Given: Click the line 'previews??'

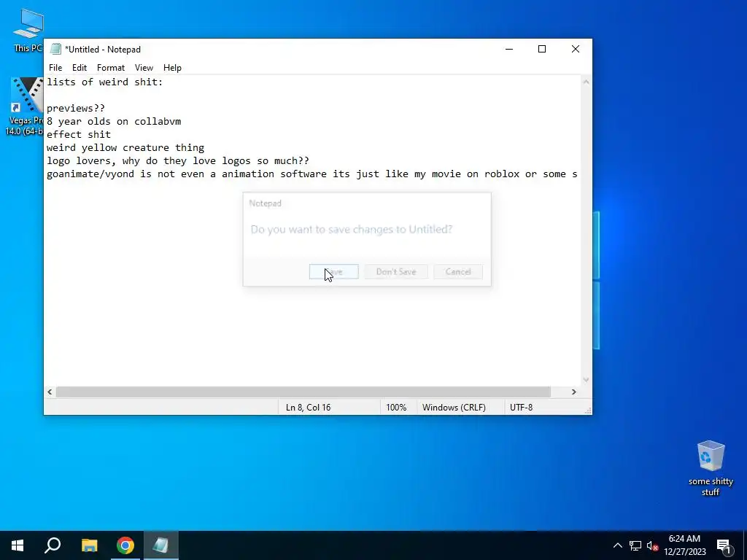Looking at the screenshot, I should pos(76,108).
